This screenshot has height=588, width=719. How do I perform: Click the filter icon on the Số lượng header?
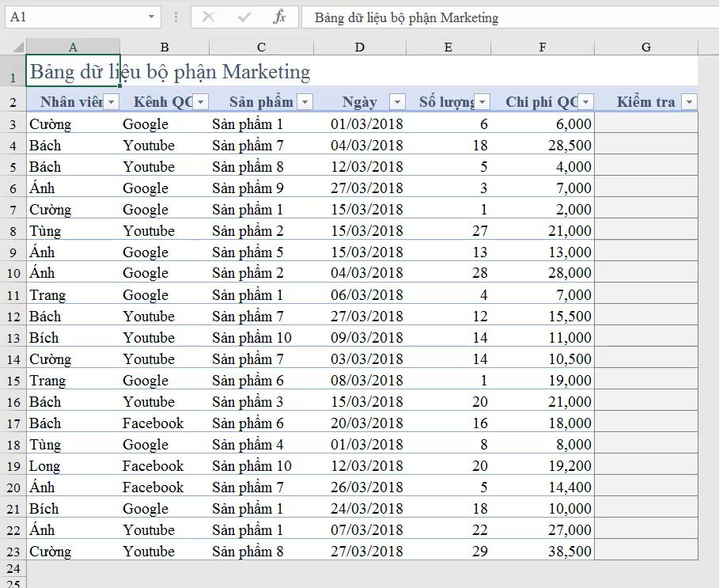pyautogui.click(x=482, y=102)
